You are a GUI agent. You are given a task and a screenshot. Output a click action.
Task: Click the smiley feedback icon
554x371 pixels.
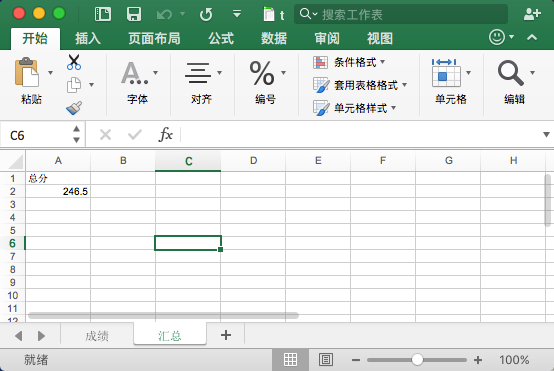coord(497,37)
